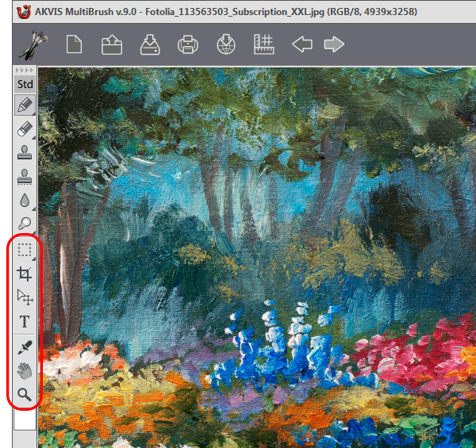This screenshot has width=476, height=448.
Task: Select the Eraser tool
Action: [25, 129]
